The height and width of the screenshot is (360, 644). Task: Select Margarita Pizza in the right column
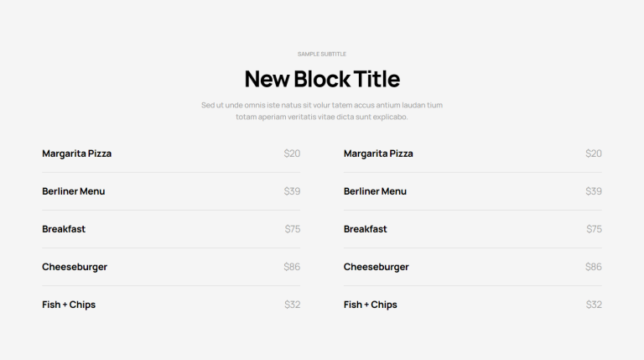(378, 154)
